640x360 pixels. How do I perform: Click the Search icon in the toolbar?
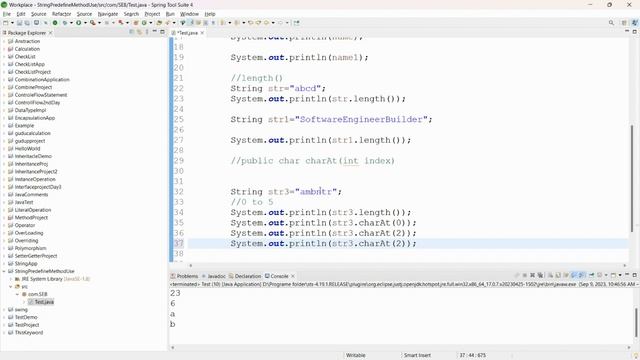(x=611, y=23)
